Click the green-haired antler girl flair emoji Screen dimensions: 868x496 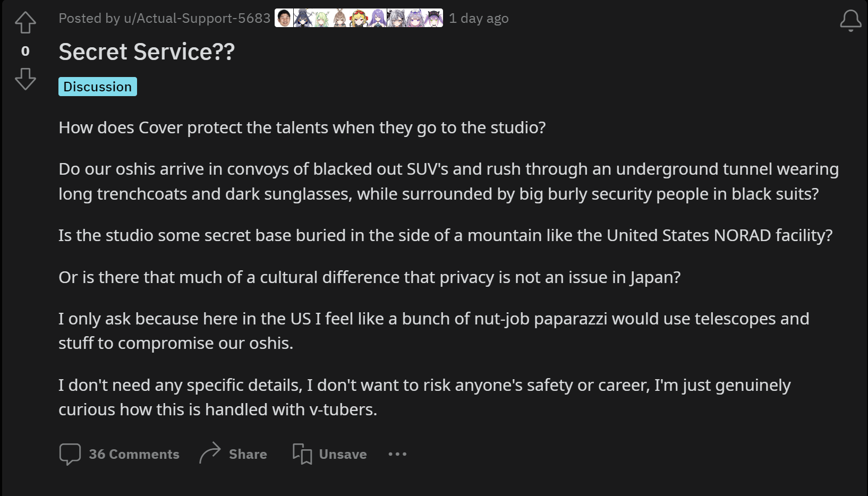tap(321, 18)
